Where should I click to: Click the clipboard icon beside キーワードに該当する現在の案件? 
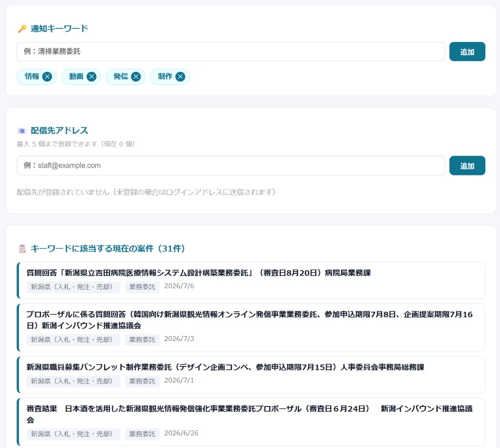click(x=22, y=249)
